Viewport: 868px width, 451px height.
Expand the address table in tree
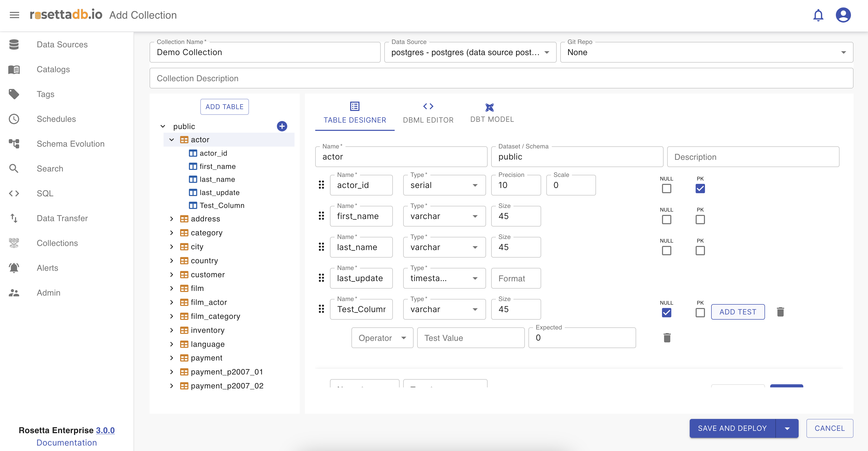tap(172, 219)
